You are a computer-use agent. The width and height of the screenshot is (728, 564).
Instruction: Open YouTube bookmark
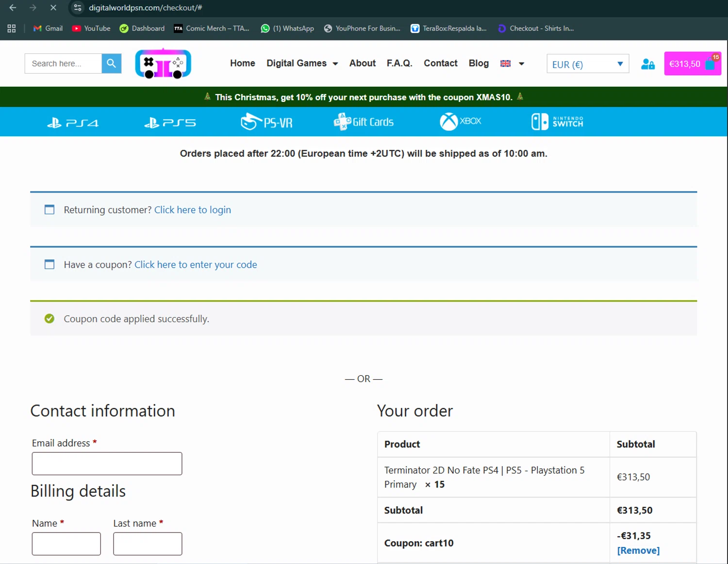pos(91,29)
